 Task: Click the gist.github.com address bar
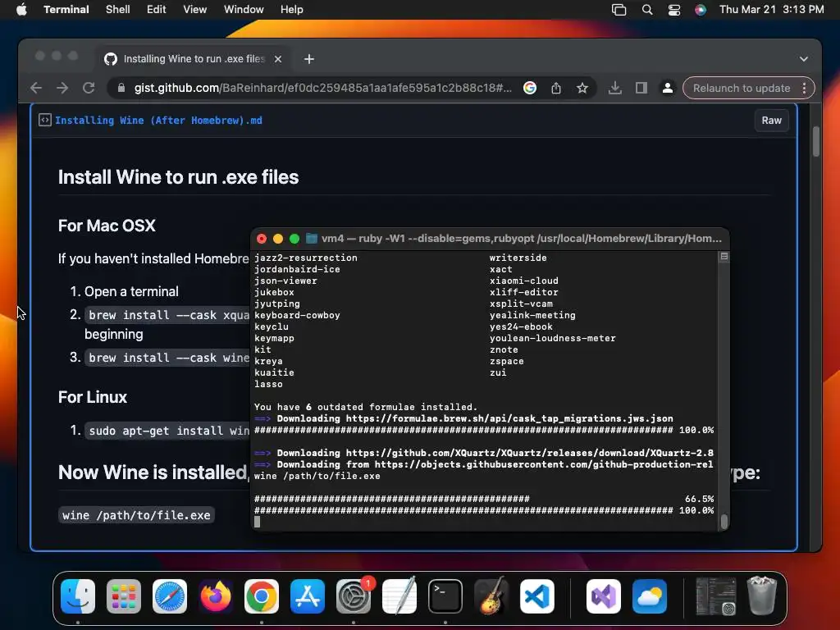click(322, 88)
